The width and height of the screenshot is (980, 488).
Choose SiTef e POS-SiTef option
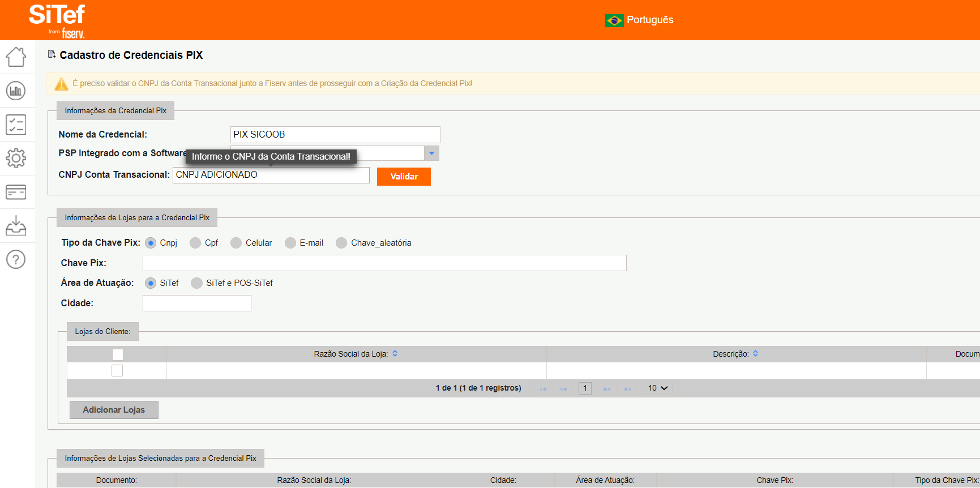click(196, 283)
